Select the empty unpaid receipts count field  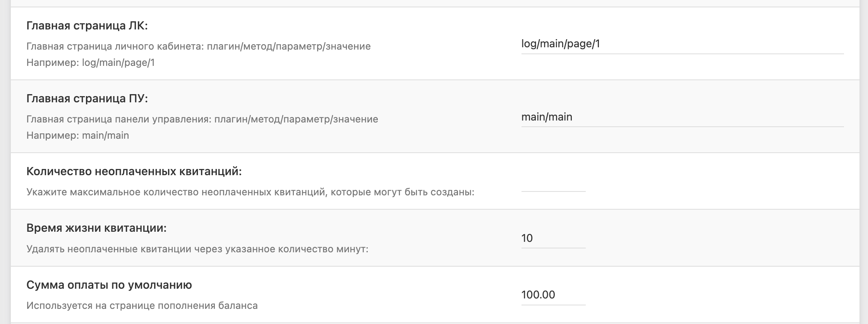coord(553,182)
